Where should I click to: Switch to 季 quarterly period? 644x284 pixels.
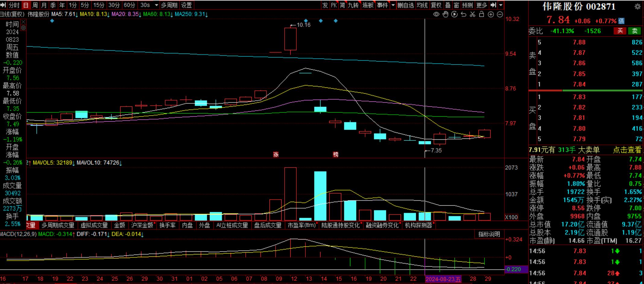53,5
